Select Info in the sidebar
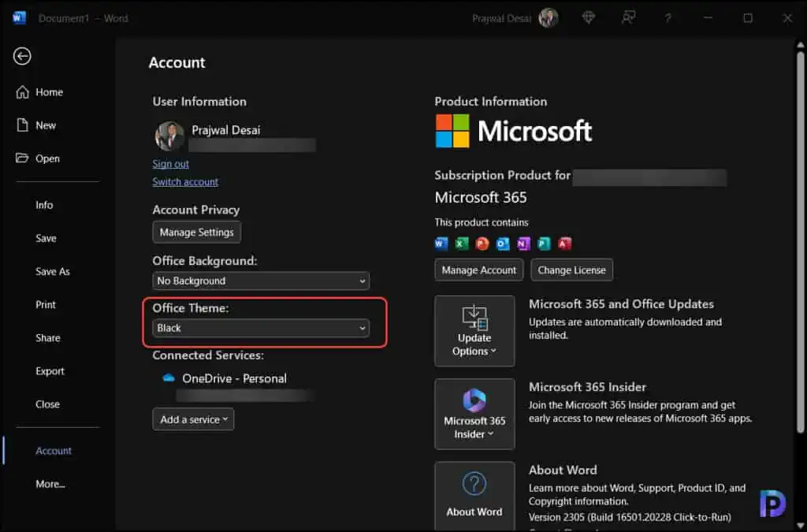 tap(44, 205)
